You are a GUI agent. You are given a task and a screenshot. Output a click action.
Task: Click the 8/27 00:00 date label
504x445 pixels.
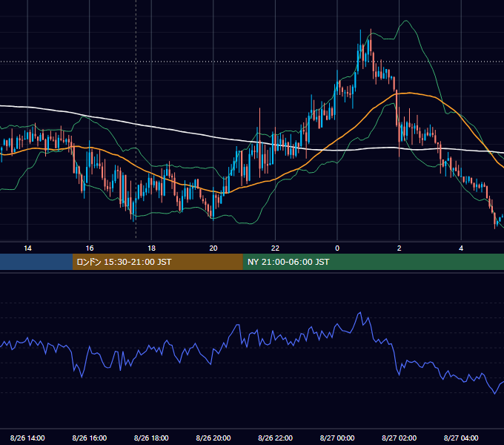point(337,438)
